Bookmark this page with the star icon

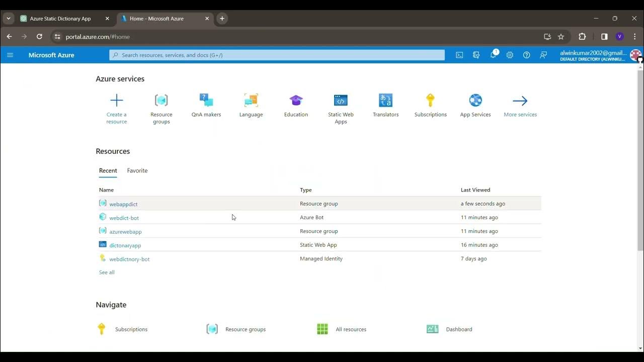coord(561,37)
